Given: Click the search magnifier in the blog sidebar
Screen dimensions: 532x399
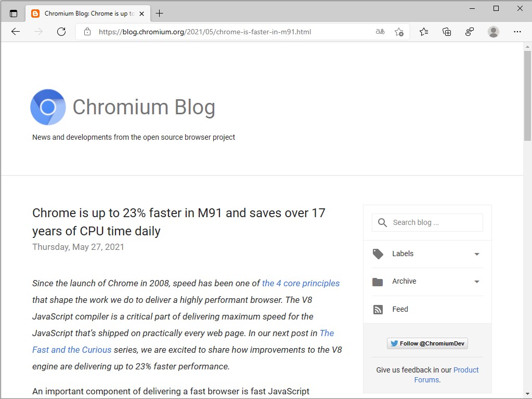Looking at the screenshot, I should pyautogui.click(x=382, y=222).
